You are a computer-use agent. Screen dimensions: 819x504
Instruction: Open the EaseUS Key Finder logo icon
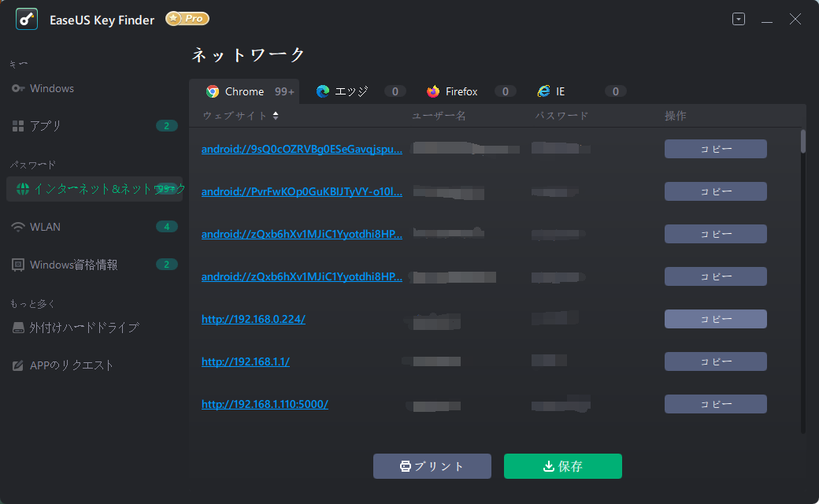pyautogui.click(x=27, y=19)
